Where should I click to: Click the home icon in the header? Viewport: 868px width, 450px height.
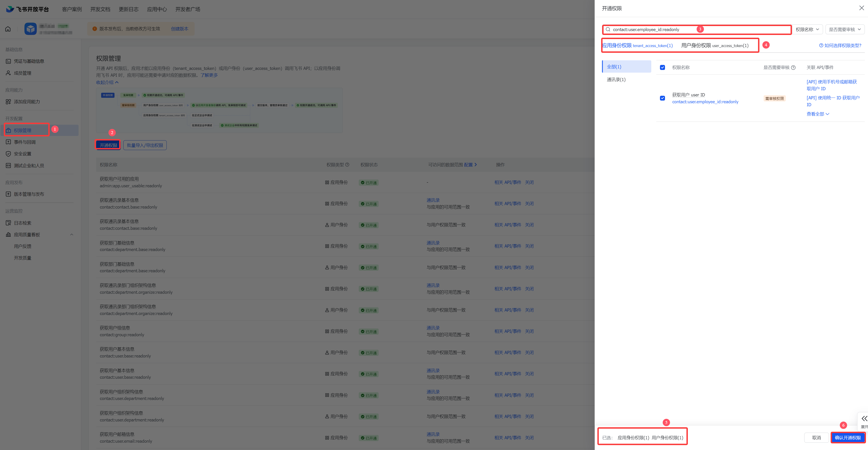tap(8, 29)
